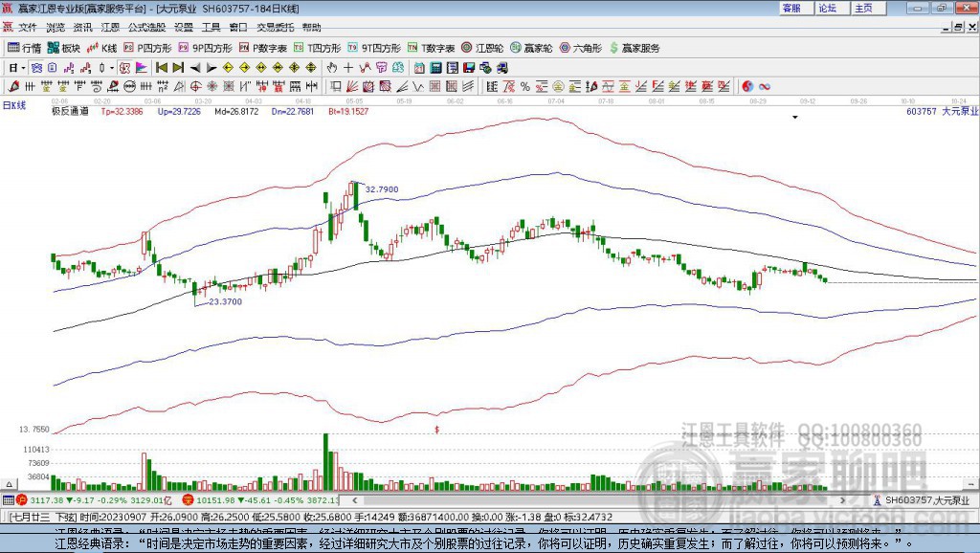Open the T数字表 tool
The image size is (980, 553).
[431, 48]
